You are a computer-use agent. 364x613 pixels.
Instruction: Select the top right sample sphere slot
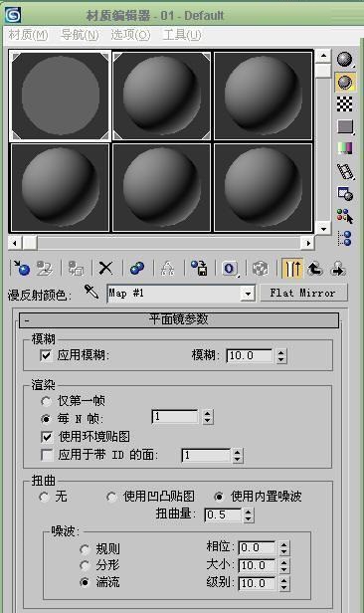[264, 96]
